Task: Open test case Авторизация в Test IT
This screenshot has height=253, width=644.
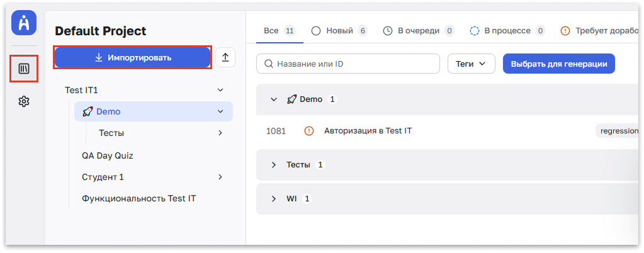Action: click(x=368, y=131)
